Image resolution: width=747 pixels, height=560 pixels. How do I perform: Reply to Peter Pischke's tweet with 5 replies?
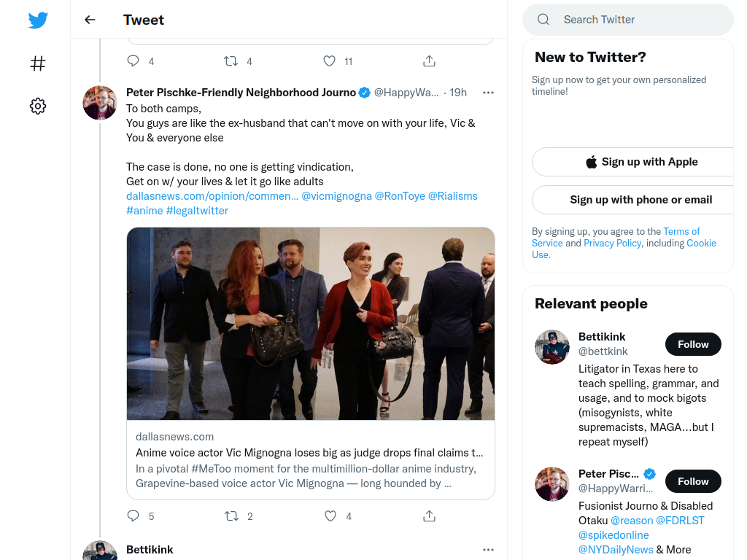[x=133, y=516]
